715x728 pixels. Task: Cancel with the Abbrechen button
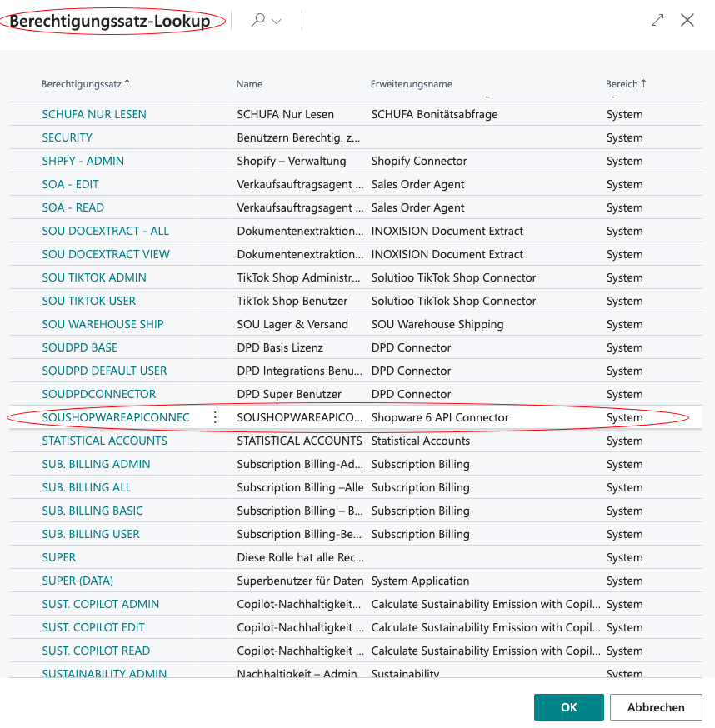(x=656, y=707)
